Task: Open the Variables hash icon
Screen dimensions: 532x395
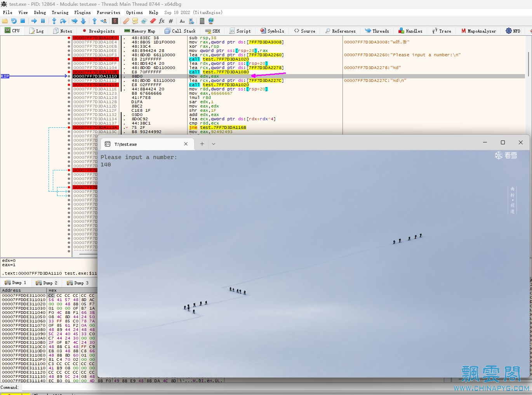Action: pos(171,21)
